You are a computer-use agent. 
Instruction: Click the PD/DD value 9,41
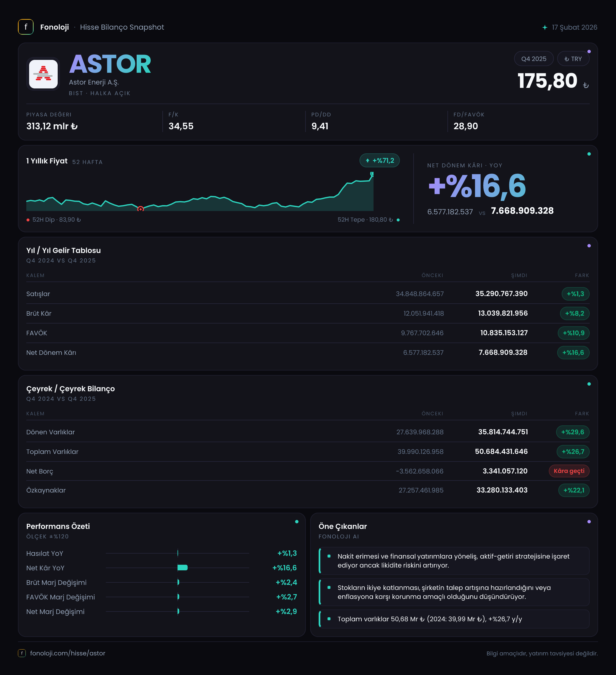(320, 126)
